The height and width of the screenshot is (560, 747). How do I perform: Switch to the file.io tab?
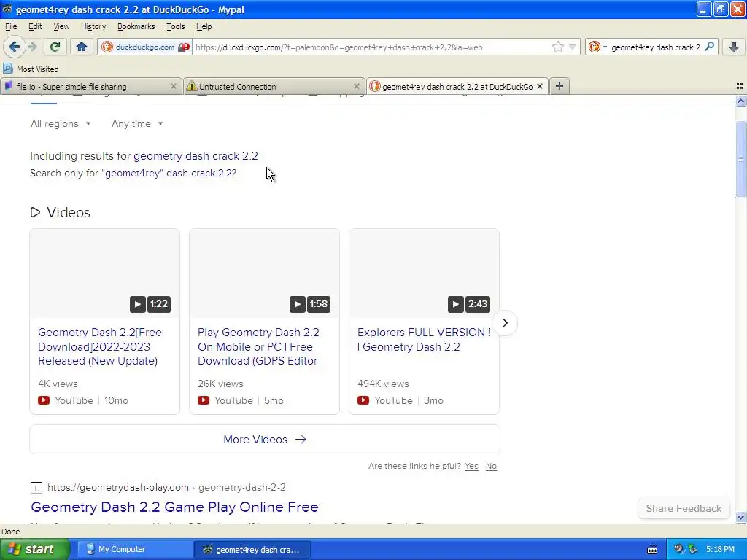[90, 86]
